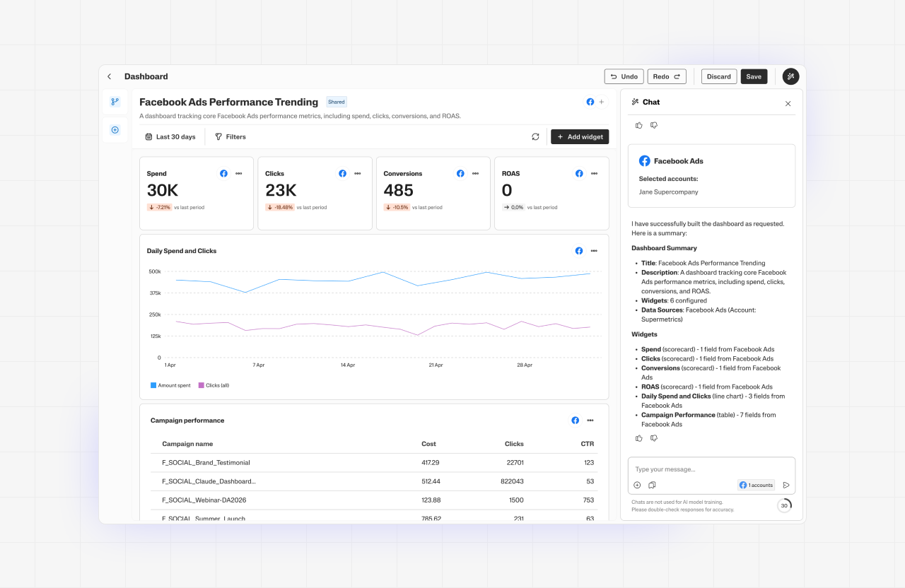Dislike the first chat response with upper thumbs down
The width and height of the screenshot is (905, 588).
(654, 125)
